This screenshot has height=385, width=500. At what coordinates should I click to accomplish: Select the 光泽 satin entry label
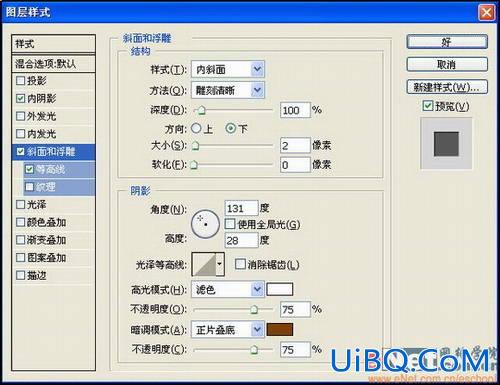pyautogui.click(x=37, y=204)
